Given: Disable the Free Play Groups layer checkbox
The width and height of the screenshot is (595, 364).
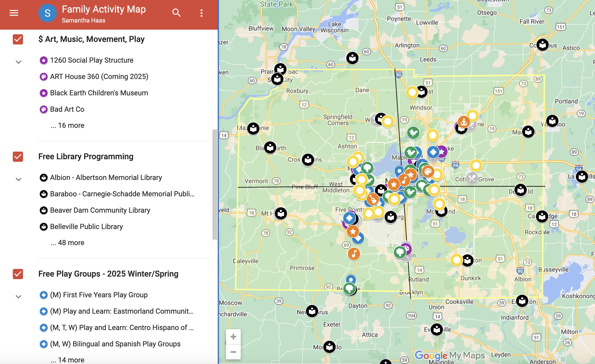Looking at the screenshot, I should click(x=18, y=274).
